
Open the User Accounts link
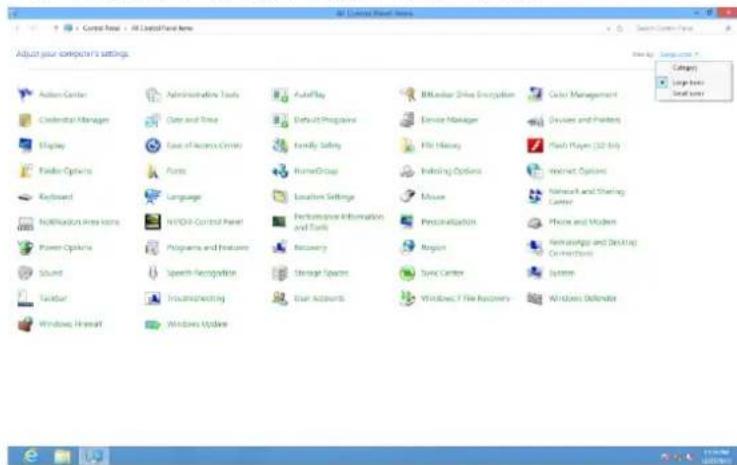coord(319,298)
